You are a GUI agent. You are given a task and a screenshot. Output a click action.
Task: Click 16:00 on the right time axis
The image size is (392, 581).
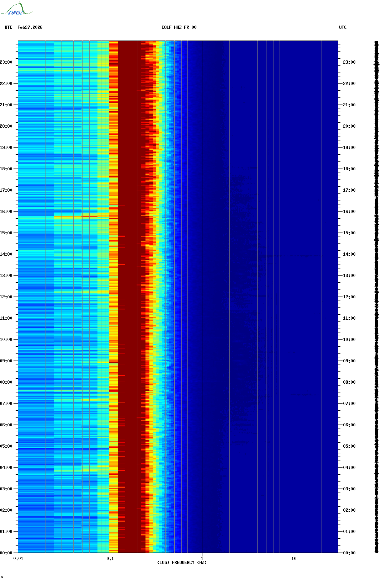pos(349,212)
